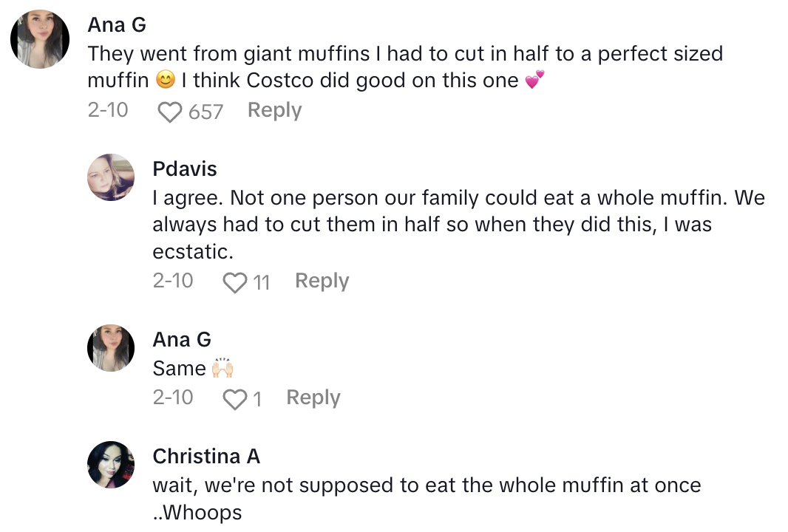Open Ana G's avatar on the top comment
Viewport: 788px width, 532px height.
[x=40, y=38]
